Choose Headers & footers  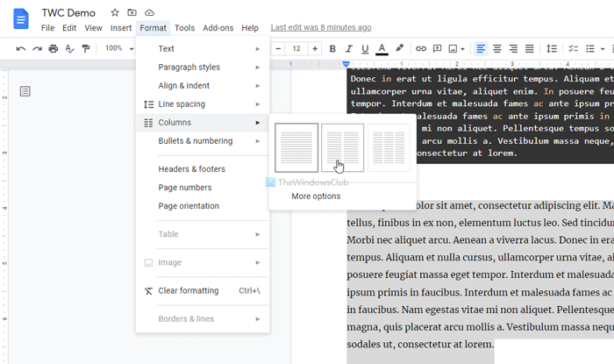pos(203,169)
